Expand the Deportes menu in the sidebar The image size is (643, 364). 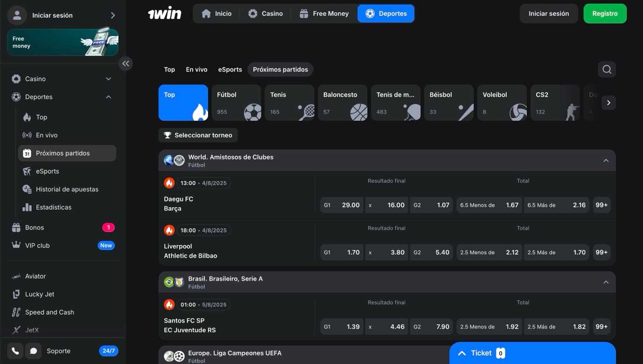[x=108, y=96]
